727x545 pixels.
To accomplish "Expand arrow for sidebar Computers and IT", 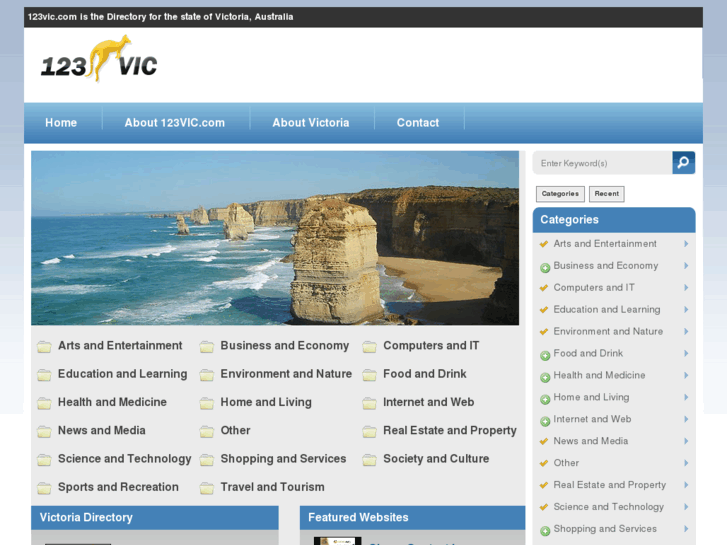I will 686,288.
